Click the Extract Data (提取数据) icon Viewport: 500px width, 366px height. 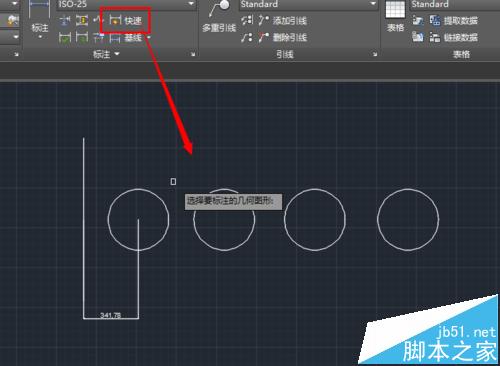[x=435, y=20]
